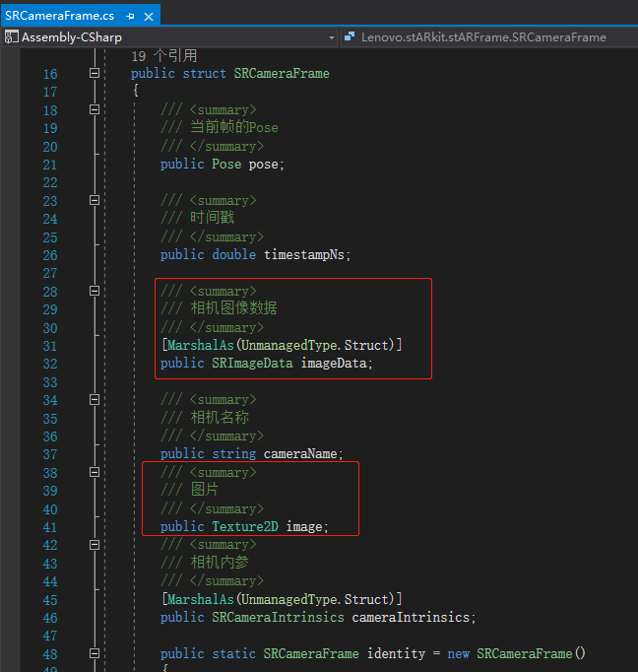Collapse the summary comment at line 34

point(95,400)
